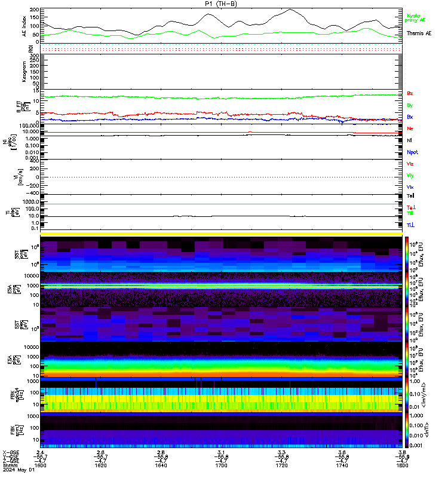
Task: Click the AE index axis label
Action: pos(24,26)
